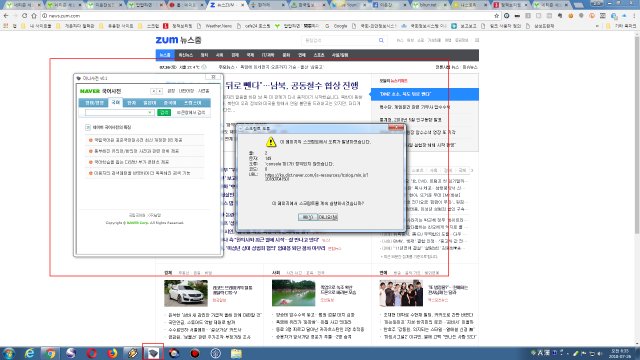640x360 pixels.
Task: Click 아니요(N) in the script error dialog
Action: [x=328, y=217]
